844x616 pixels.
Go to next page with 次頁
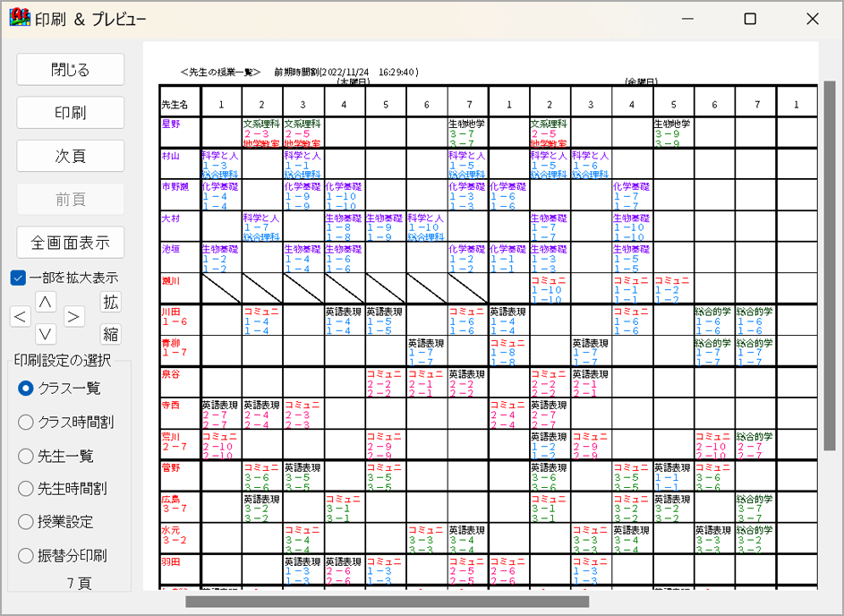[x=71, y=156]
